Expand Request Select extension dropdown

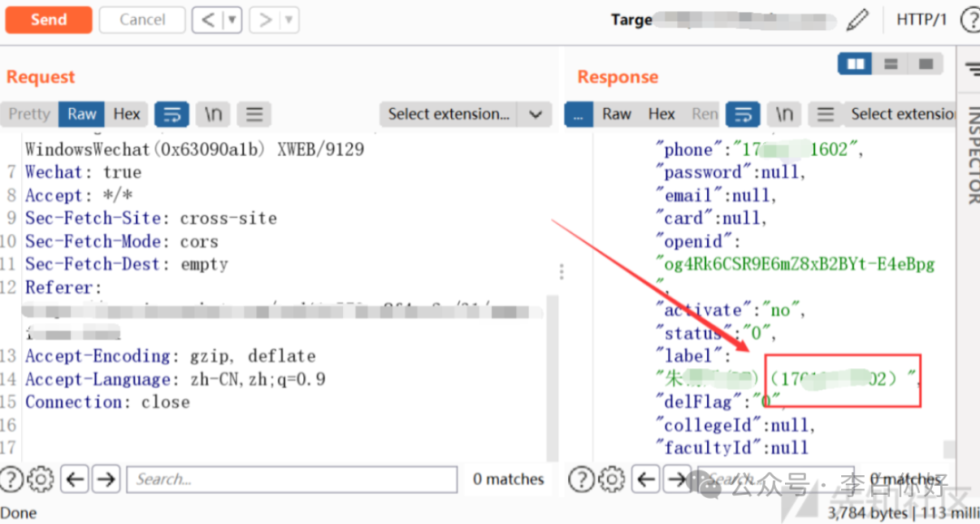click(535, 114)
